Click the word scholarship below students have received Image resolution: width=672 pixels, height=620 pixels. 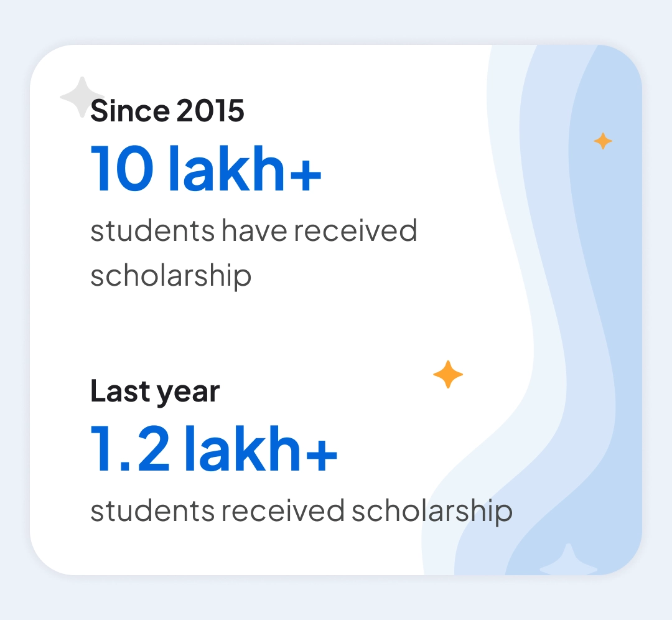click(170, 275)
